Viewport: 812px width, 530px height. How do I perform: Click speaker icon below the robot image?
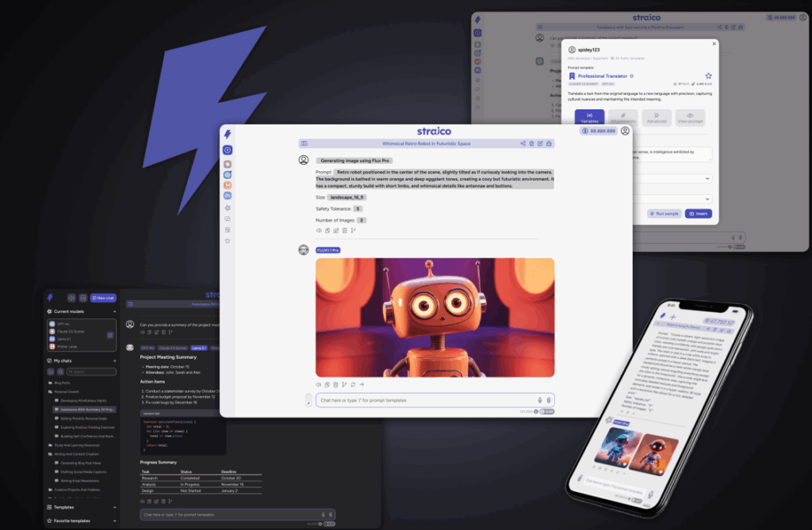tap(319, 384)
